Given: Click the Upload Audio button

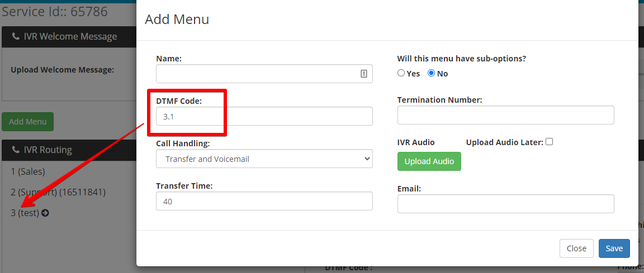Looking at the screenshot, I should click(429, 161).
